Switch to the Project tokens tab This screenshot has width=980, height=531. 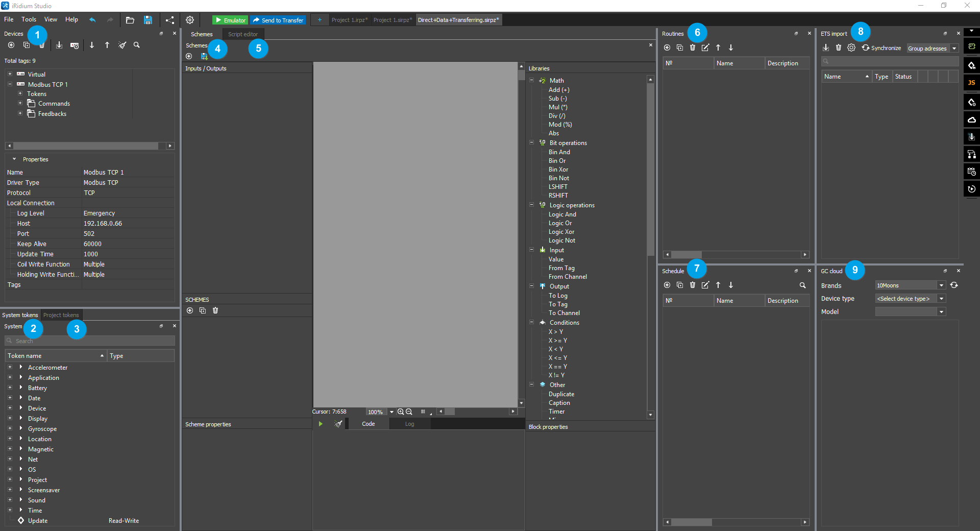[61, 315]
